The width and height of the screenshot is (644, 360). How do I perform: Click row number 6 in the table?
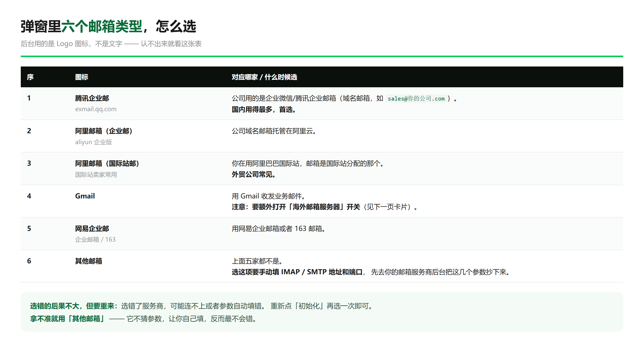coord(29,261)
